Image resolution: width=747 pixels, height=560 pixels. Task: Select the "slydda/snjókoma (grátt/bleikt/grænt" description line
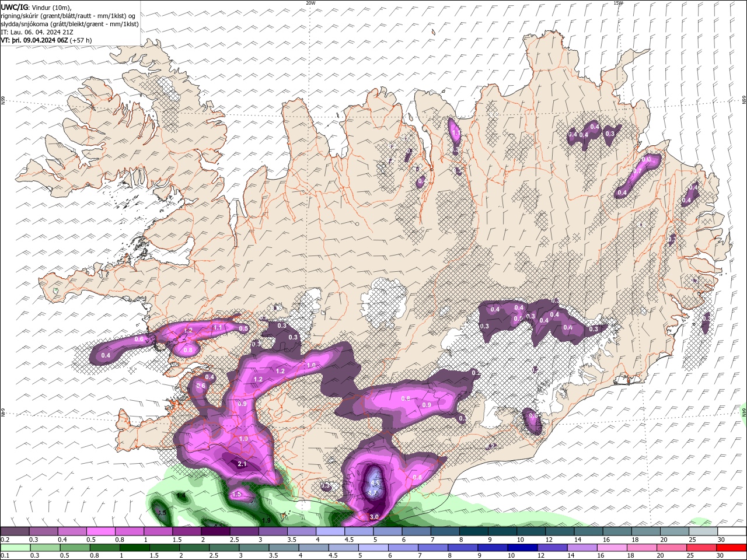point(69,24)
